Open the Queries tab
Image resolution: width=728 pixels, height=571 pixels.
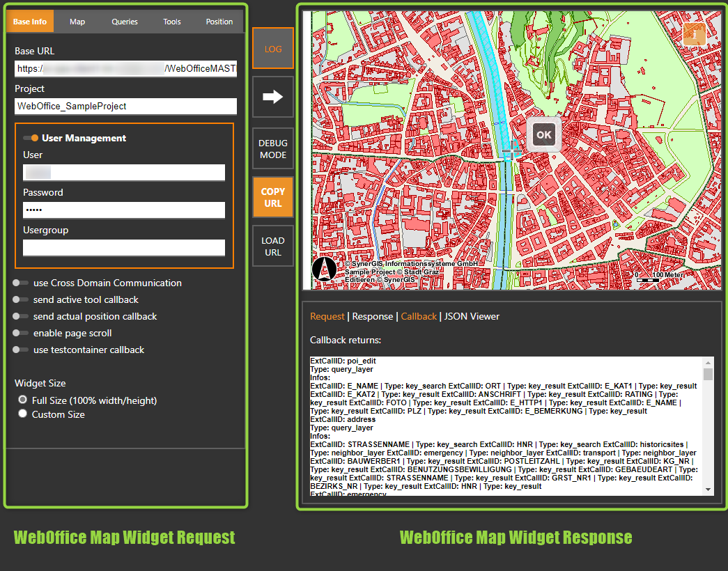pyautogui.click(x=124, y=22)
